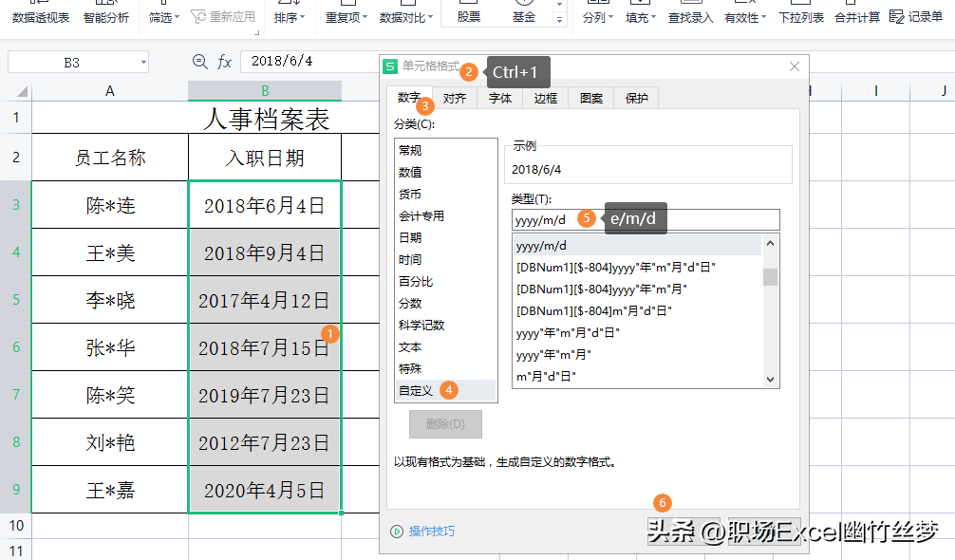Select format [DBNum1][$-804]m"月"d"日"

click(637, 310)
